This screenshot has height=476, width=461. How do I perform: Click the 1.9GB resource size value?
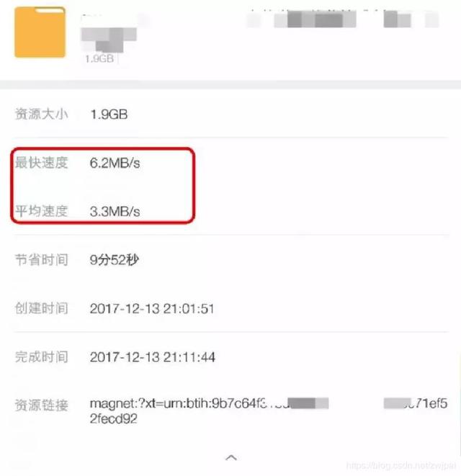109,114
